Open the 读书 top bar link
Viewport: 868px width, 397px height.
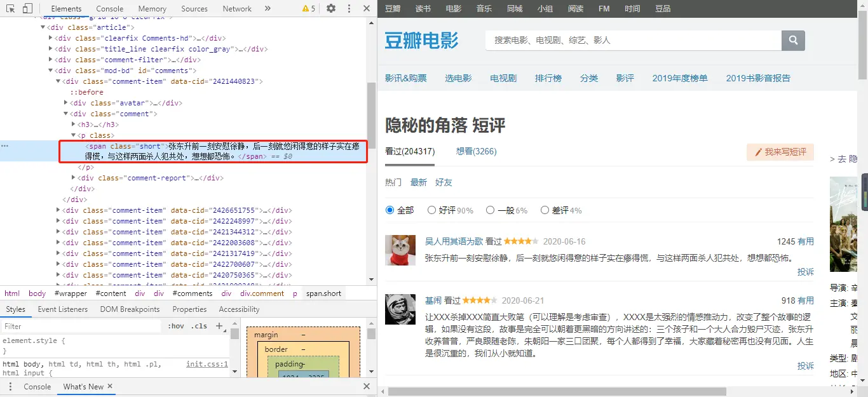[x=423, y=9]
